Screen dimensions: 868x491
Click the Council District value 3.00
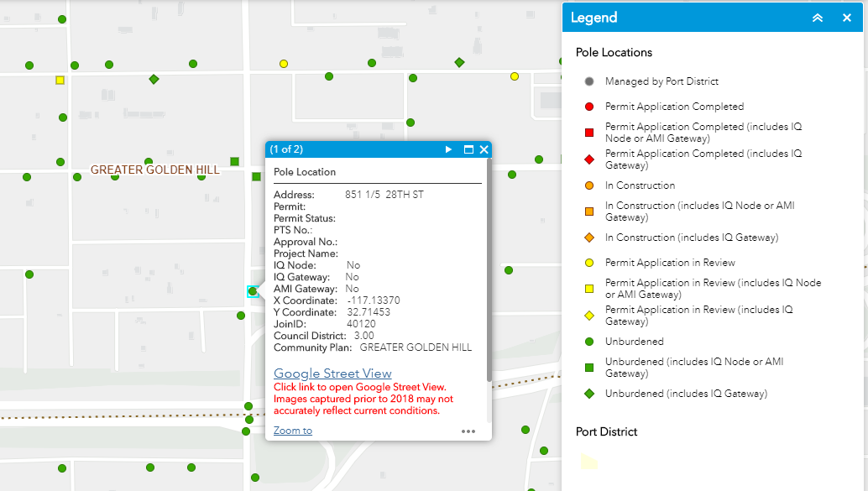click(363, 336)
